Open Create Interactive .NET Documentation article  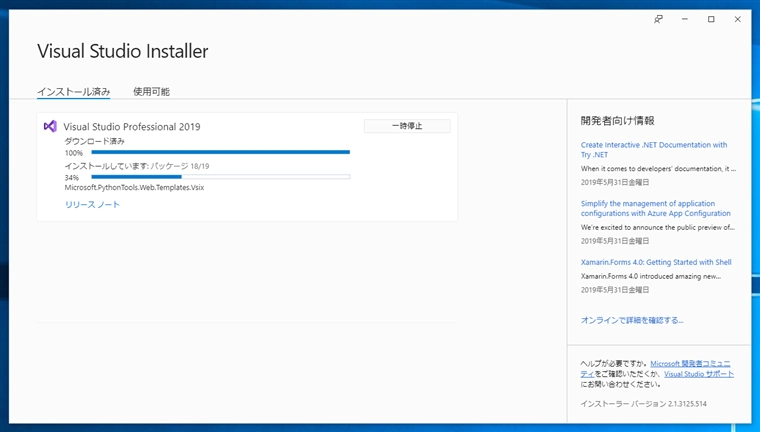[x=654, y=150]
